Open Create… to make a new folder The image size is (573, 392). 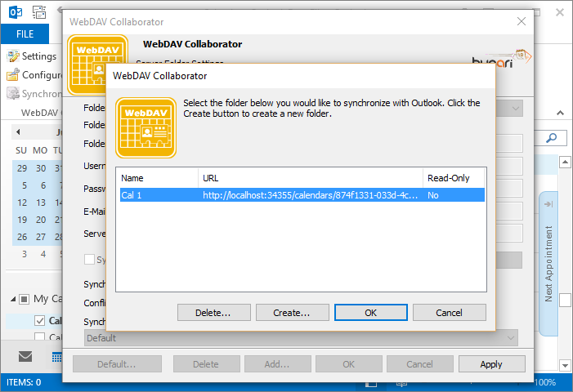pos(292,313)
